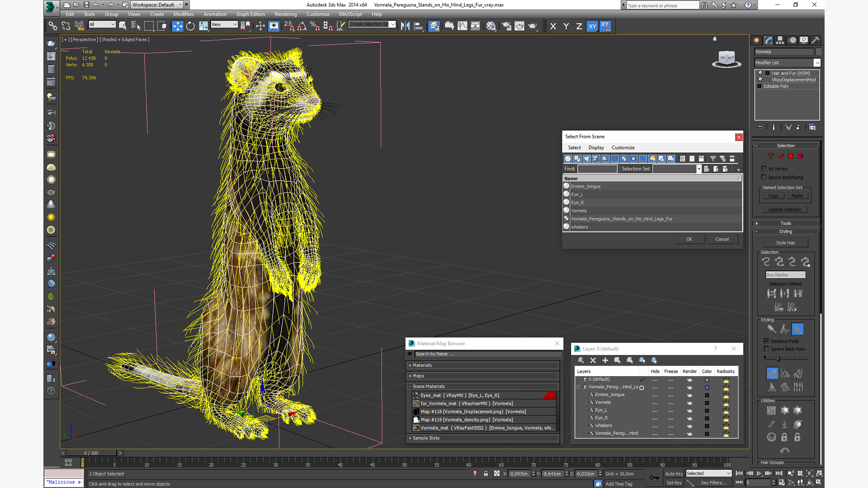Collapse the Styling rollout
The width and height of the screenshot is (868, 488).
coord(786,231)
